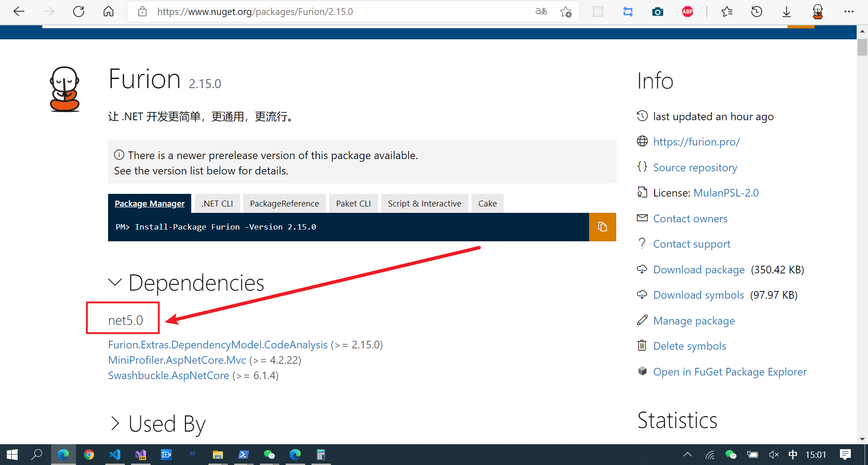Screen dimensions: 868x465
Task: Click Contact owners
Action: 690,219
